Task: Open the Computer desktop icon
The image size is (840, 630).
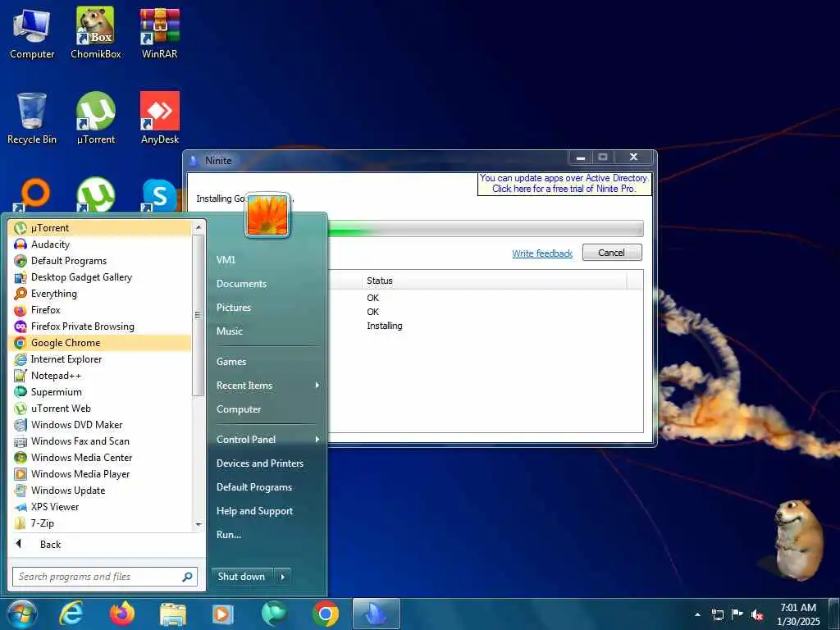Action: [32, 33]
